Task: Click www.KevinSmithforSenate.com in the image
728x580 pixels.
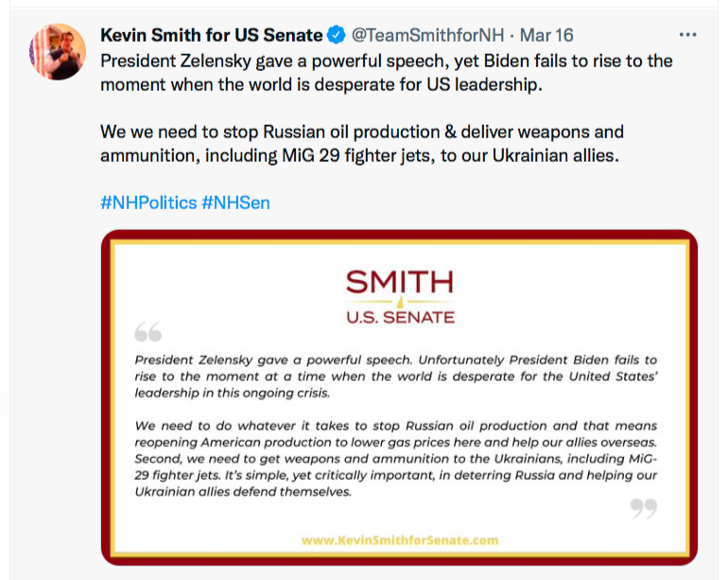Action: pos(399,540)
